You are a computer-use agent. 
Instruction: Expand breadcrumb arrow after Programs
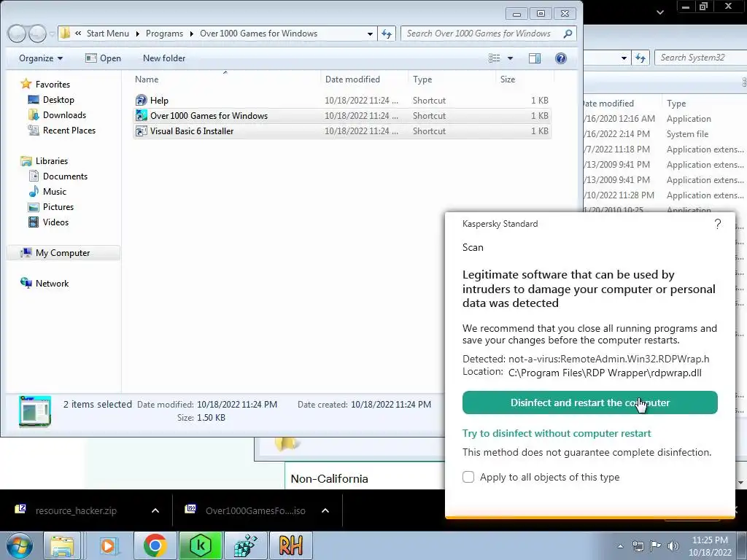coord(192,34)
